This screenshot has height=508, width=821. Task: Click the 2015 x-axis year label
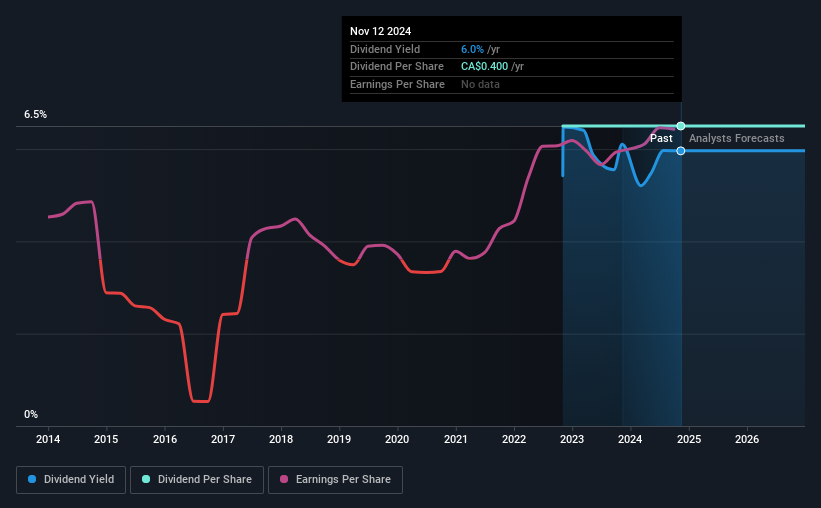point(106,439)
